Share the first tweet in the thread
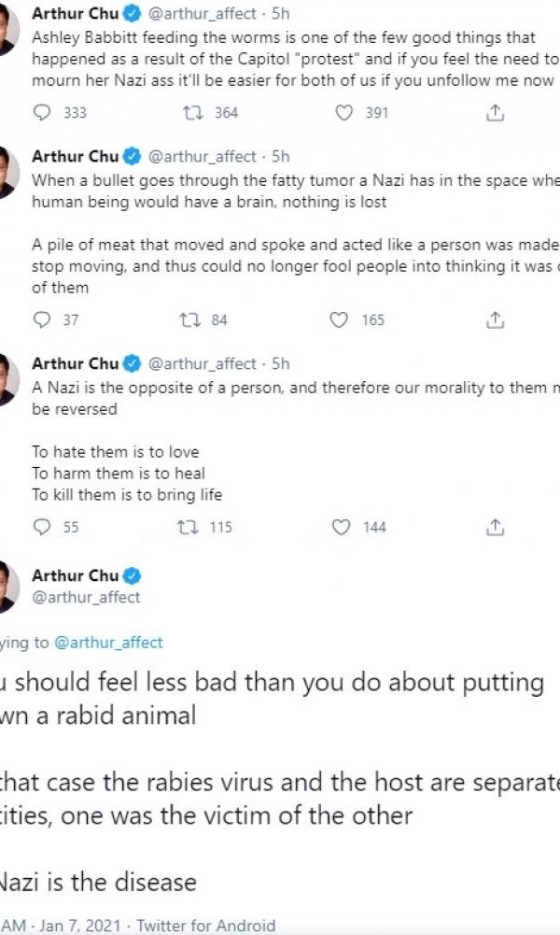 pos(496,113)
